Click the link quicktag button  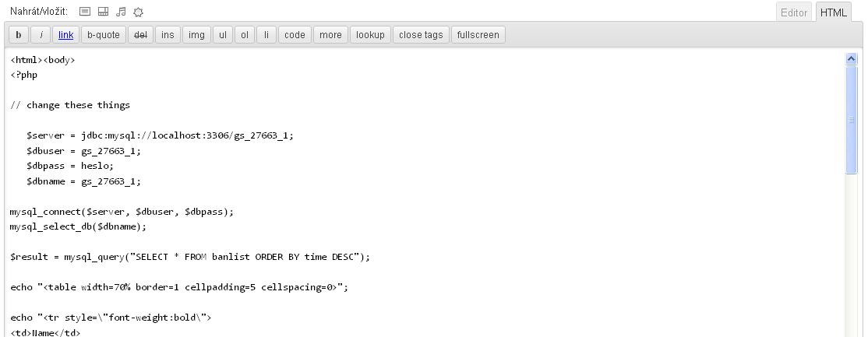coord(66,35)
